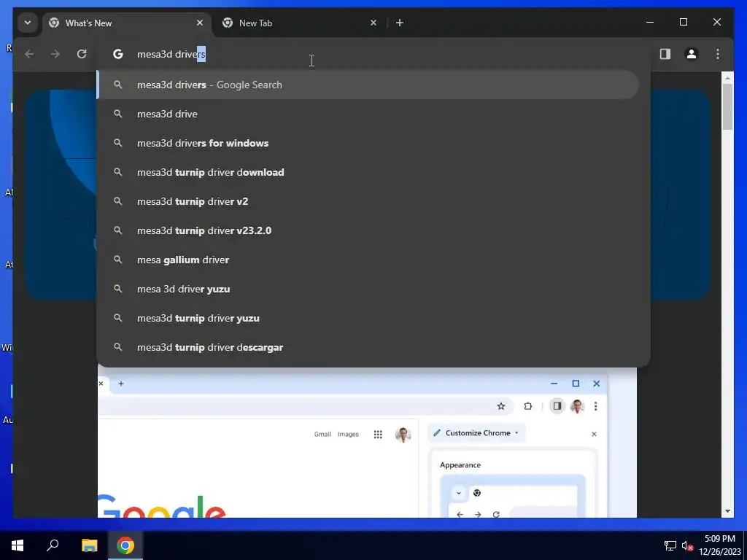Screen dimensions: 747x560
Task: Open the tab search dropdown arrow
Action: (28, 23)
